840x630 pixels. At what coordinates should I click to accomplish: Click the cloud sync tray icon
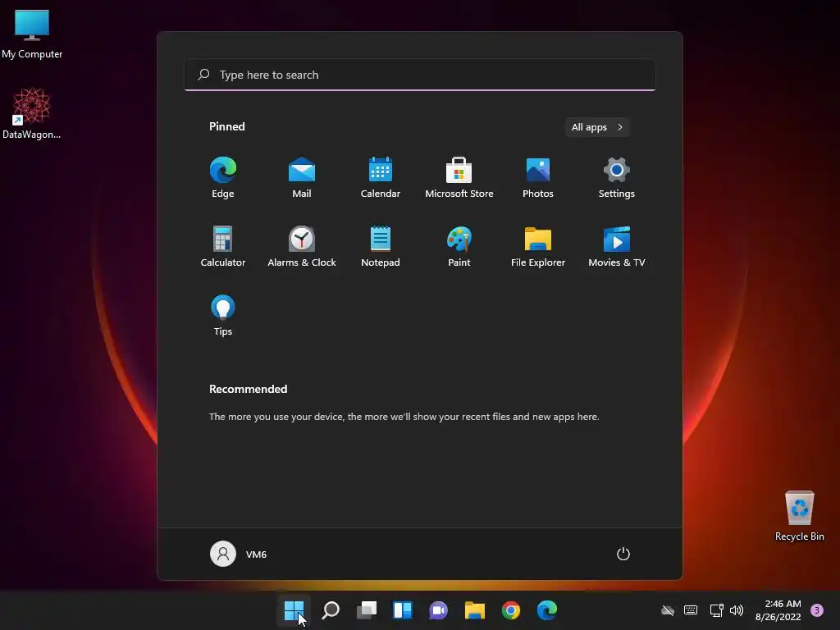pos(668,610)
